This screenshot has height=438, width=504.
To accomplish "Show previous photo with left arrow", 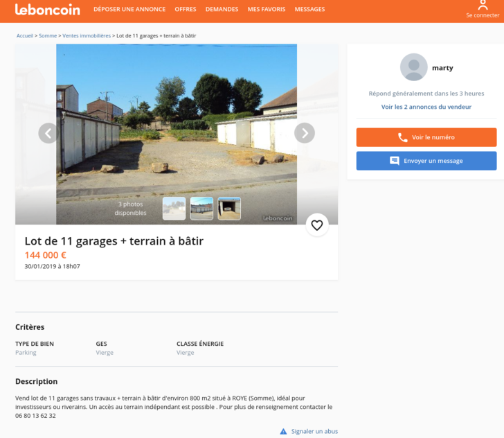I will (x=48, y=133).
